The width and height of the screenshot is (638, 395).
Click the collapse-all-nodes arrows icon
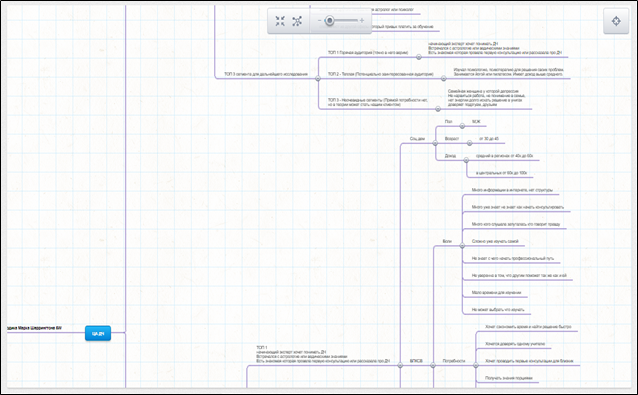point(280,21)
